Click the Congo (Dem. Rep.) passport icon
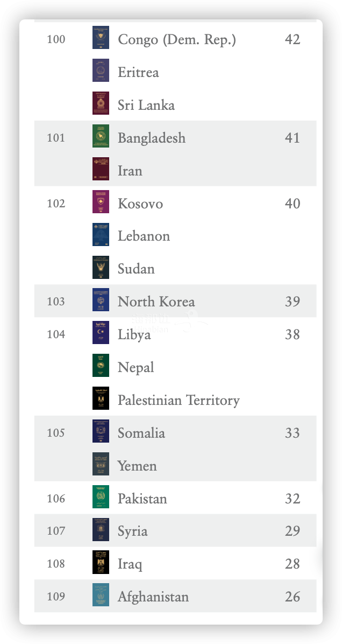Viewport: 342px width, 644px height. pyautogui.click(x=101, y=37)
